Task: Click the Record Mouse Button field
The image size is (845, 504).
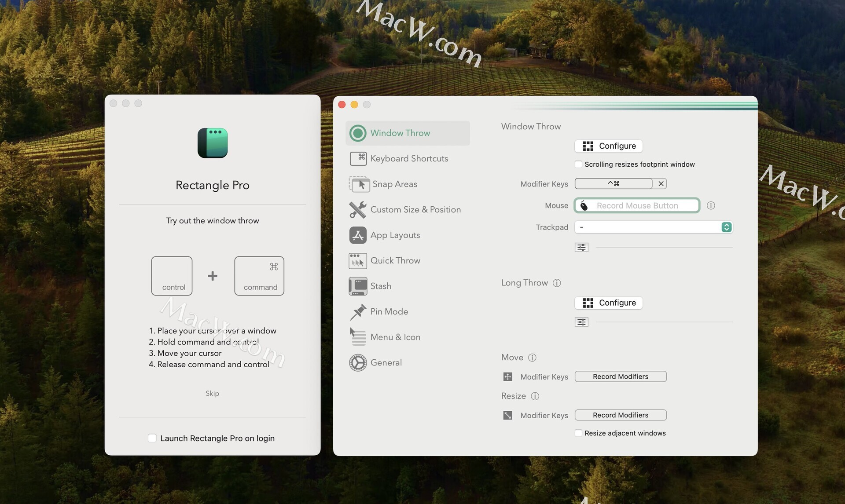Action: tap(637, 205)
